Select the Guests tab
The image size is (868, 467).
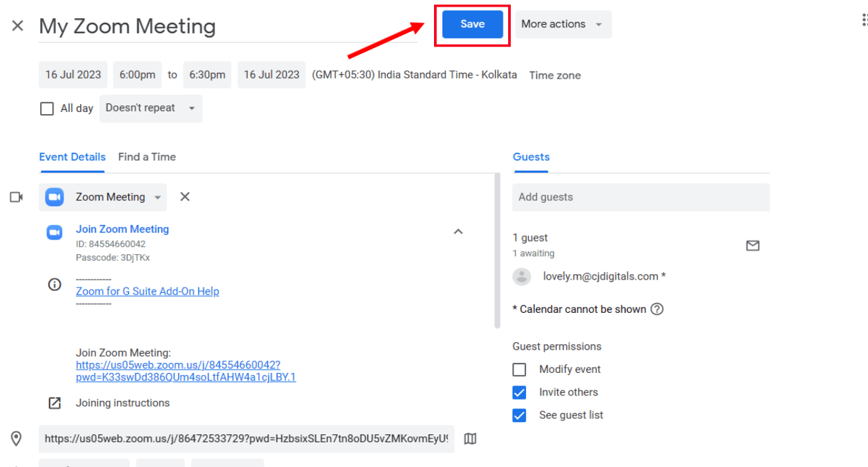coord(531,157)
